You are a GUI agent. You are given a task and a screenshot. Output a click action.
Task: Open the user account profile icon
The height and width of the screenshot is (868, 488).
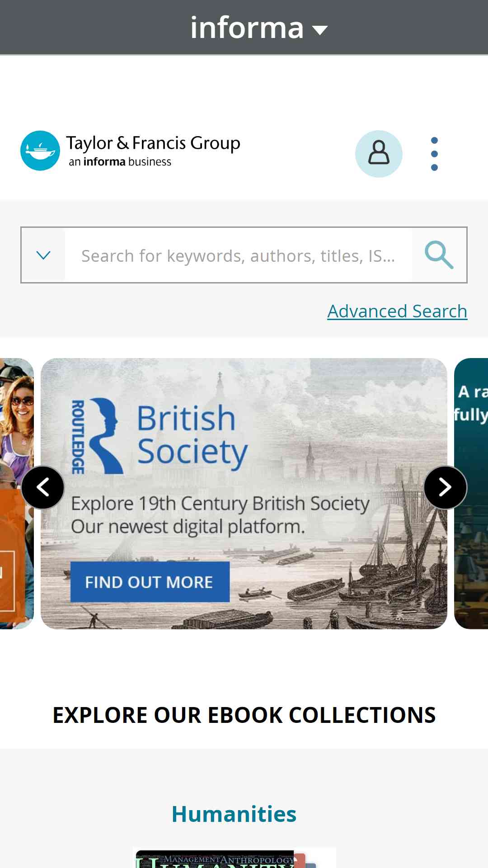(x=379, y=154)
